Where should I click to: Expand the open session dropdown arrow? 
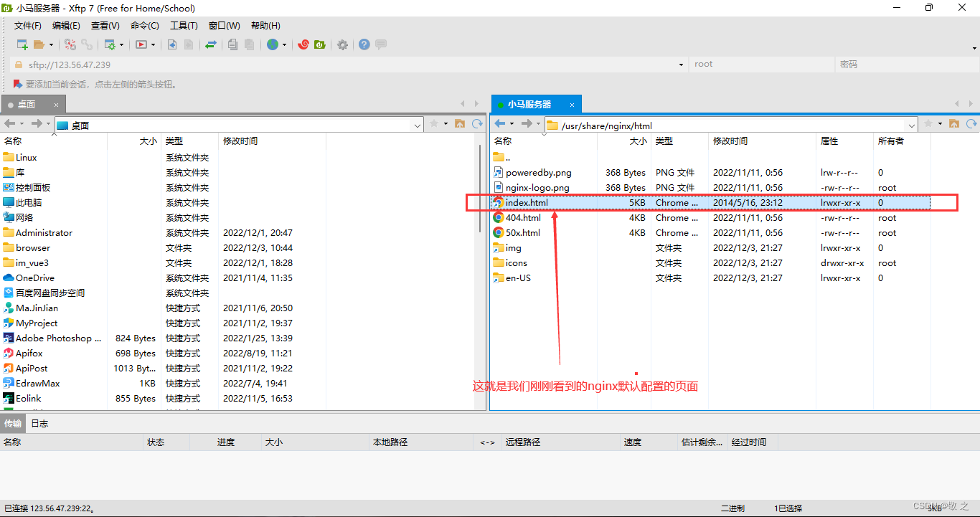(x=52, y=44)
